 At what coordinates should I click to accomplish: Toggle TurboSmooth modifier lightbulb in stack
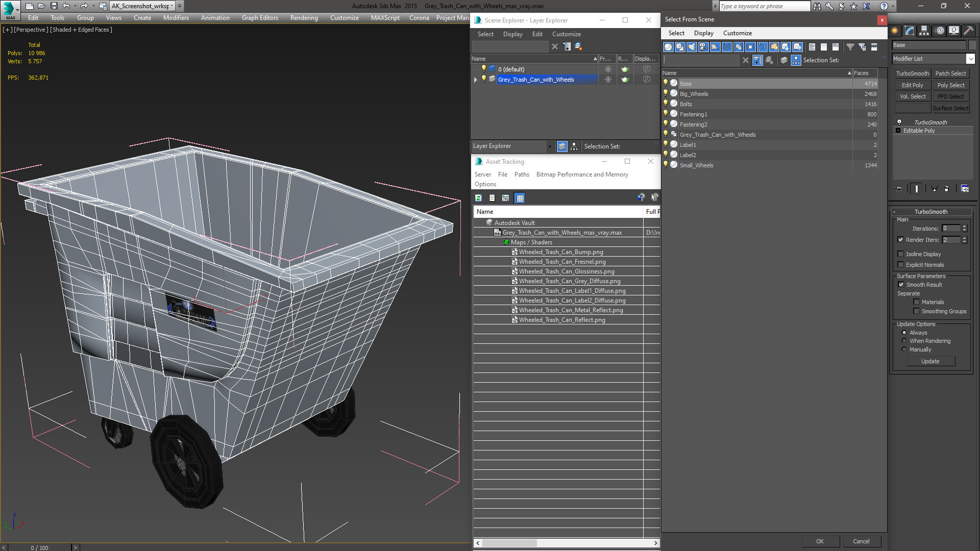coord(899,122)
